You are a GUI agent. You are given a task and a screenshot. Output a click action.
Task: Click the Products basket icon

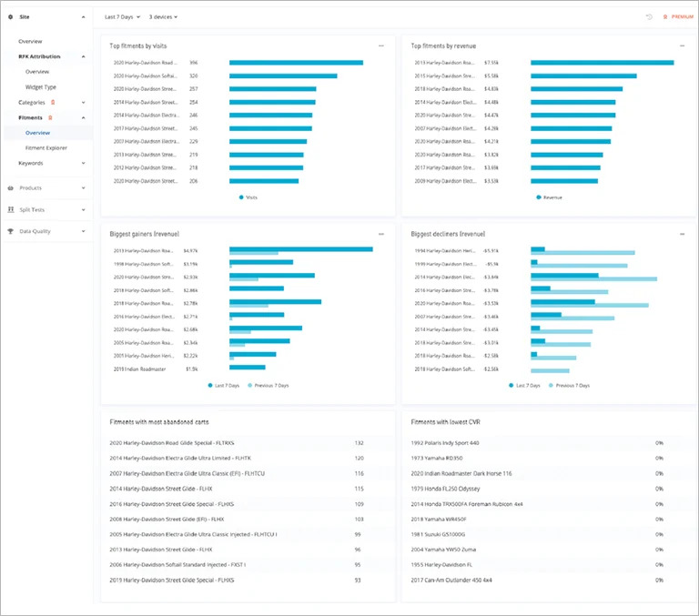tap(10, 188)
